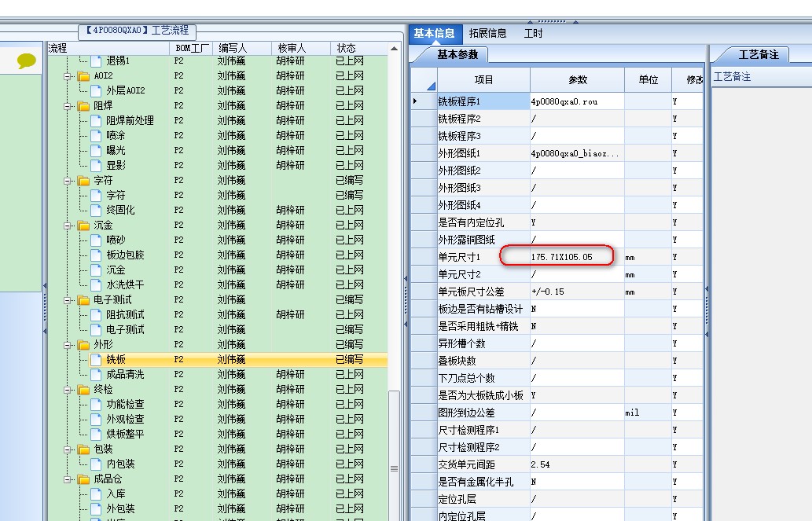The height and width of the screenshot is (521, 812).
Task: Click the 成品仓 folder icon
Action: (x=83, y=479)
